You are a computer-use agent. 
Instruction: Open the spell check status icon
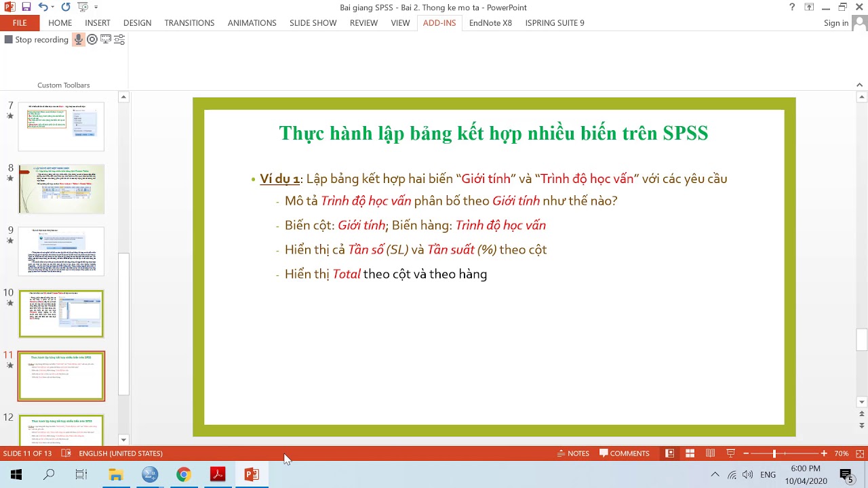(66, 453)
